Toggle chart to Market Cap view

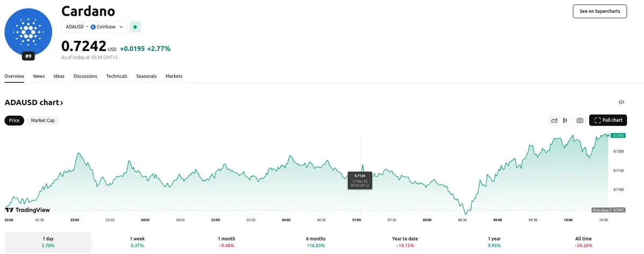[x=42, y=120]
